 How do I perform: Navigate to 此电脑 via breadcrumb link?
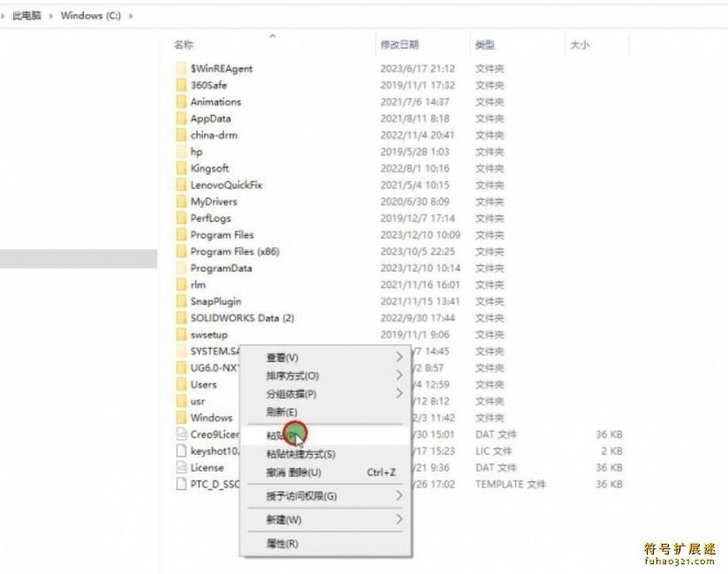tap(25, 15)
